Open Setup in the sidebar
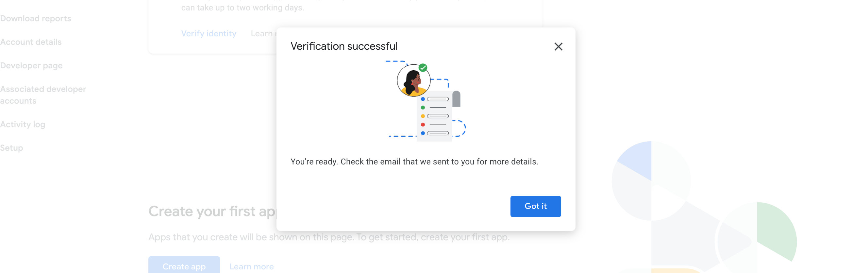This screenshot has width=868, height=273. [x=11, y=148]
